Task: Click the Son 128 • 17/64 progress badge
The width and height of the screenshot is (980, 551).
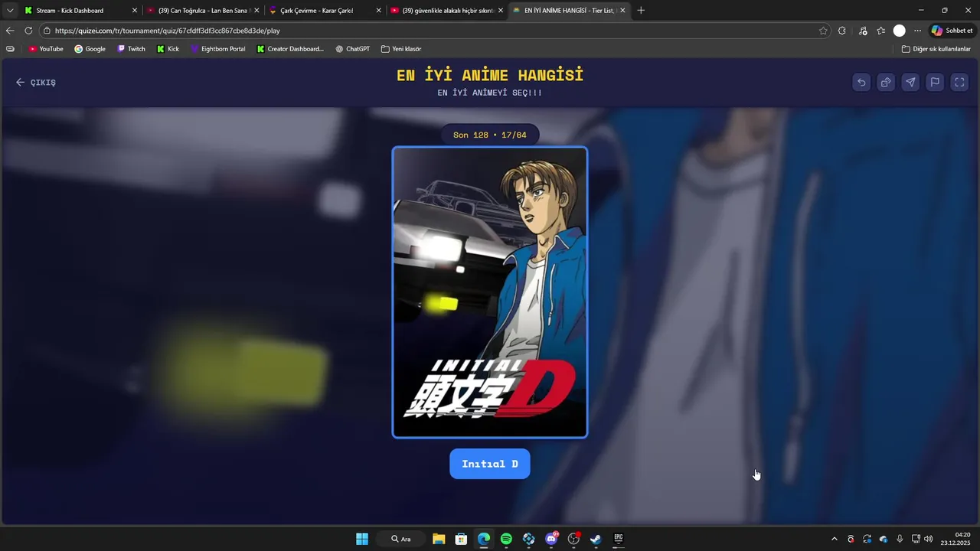Action: (x=490, y=135)
